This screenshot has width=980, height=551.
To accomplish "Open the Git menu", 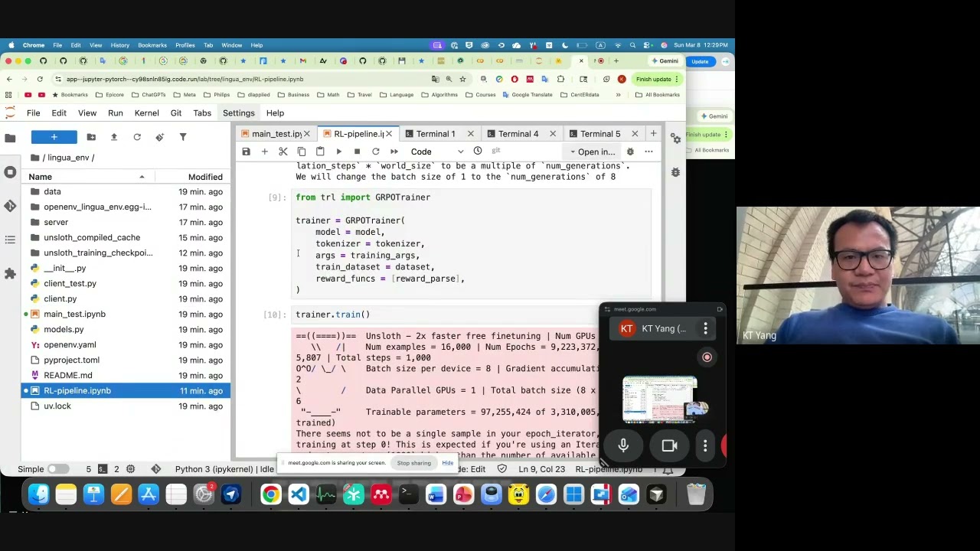I will click(x=176, y=113).
